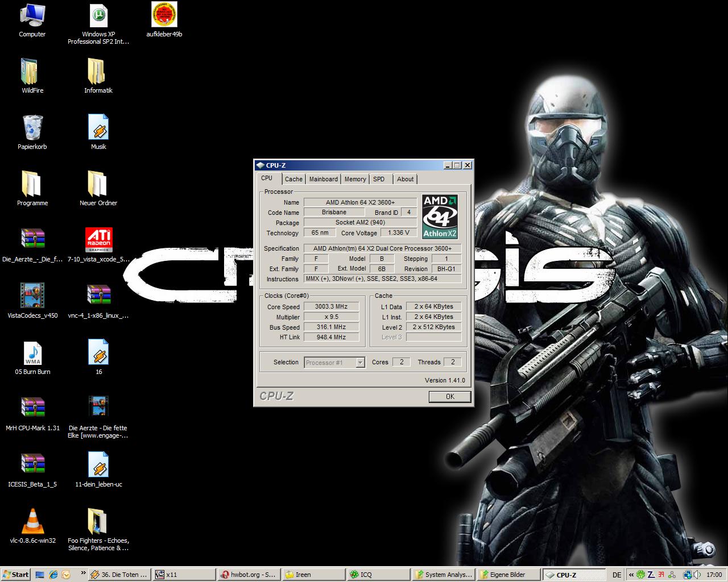
Task: Click the Level 2 value 2 x 512 KBytes
Action: tap(433, 327)
